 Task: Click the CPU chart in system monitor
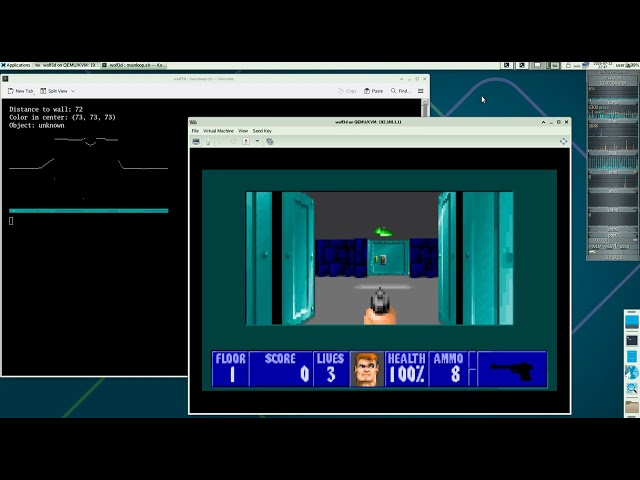click(612, 94)
